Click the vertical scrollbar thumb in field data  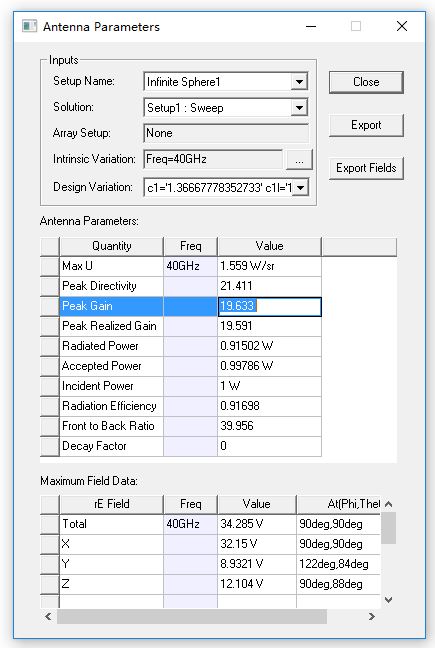pyautogui.click(x=388, y=528)
